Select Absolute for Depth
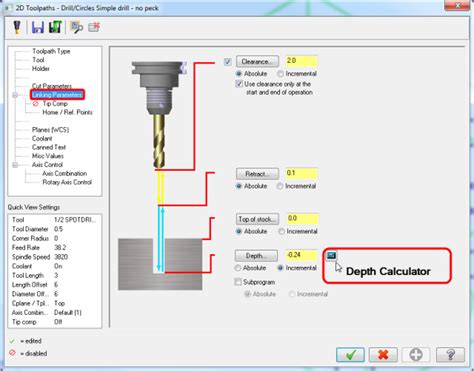 point(238,268)
